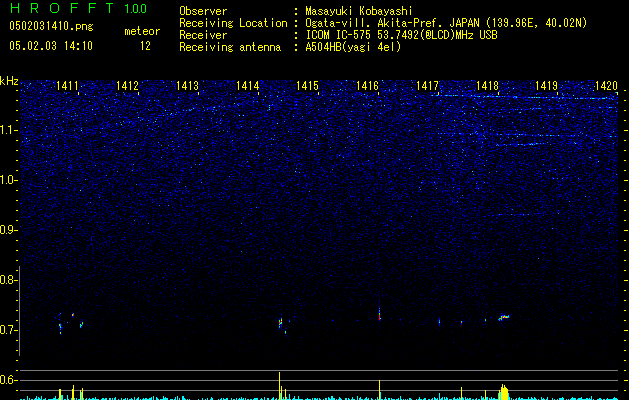Click time marker 1413
The height and width of the screenshot is (400, 629).
(x=187, y=85)
